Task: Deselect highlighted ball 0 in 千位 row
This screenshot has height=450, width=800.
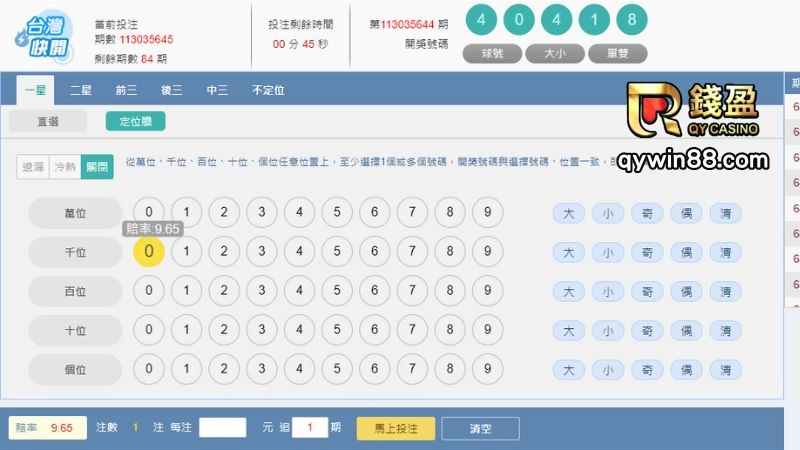Action: (x=148, y=252)
